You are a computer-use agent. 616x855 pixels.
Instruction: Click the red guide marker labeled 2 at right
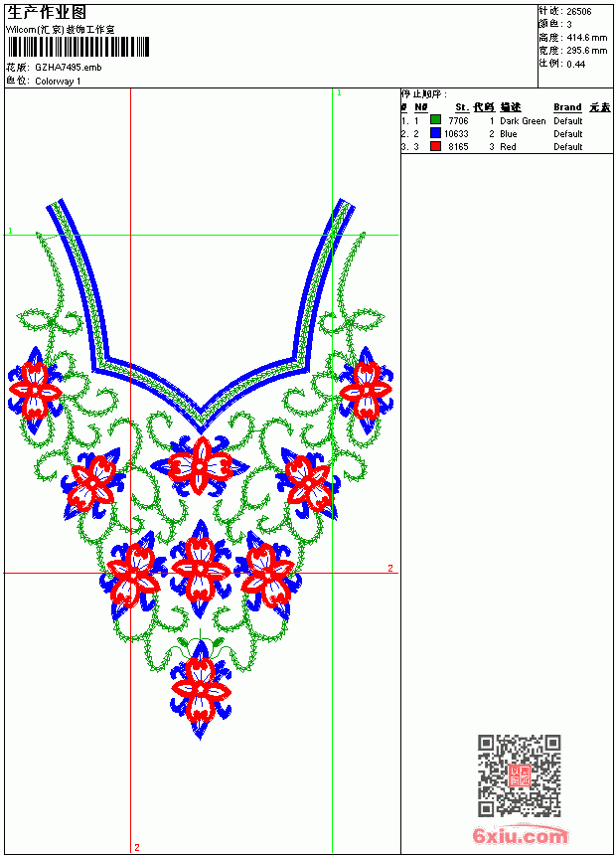(x=390, y=568)
